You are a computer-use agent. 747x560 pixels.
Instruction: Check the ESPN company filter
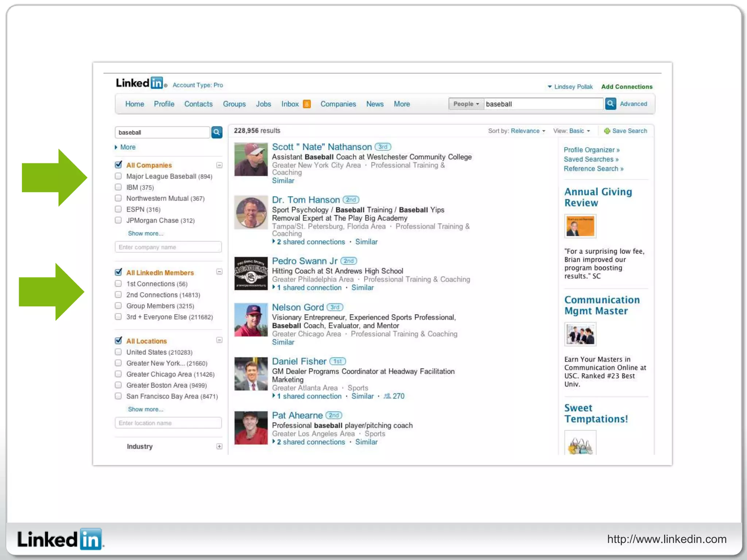[118, 209]
